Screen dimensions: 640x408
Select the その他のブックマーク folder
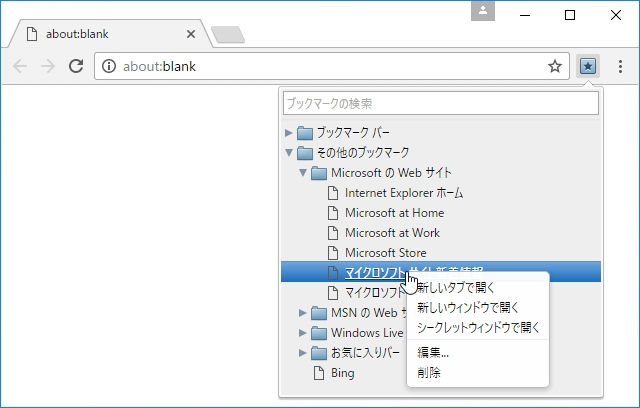point(363,153)
